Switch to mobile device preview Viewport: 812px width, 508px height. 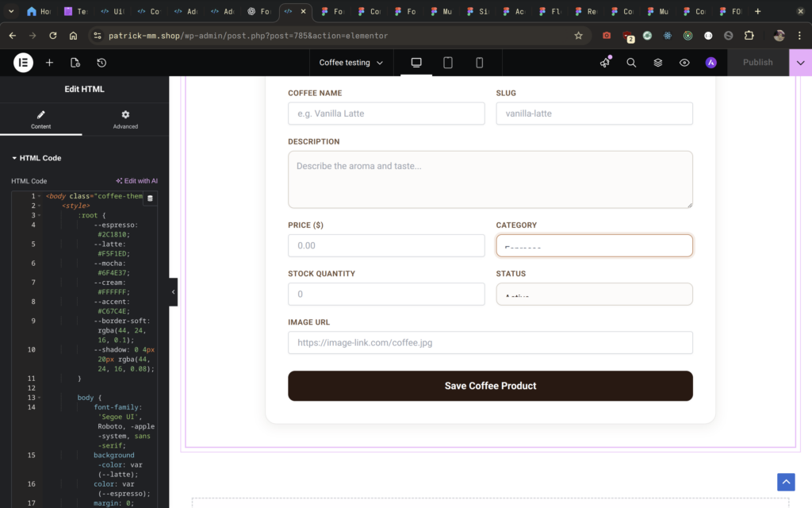pyautogui.click(x=479, y=63)
